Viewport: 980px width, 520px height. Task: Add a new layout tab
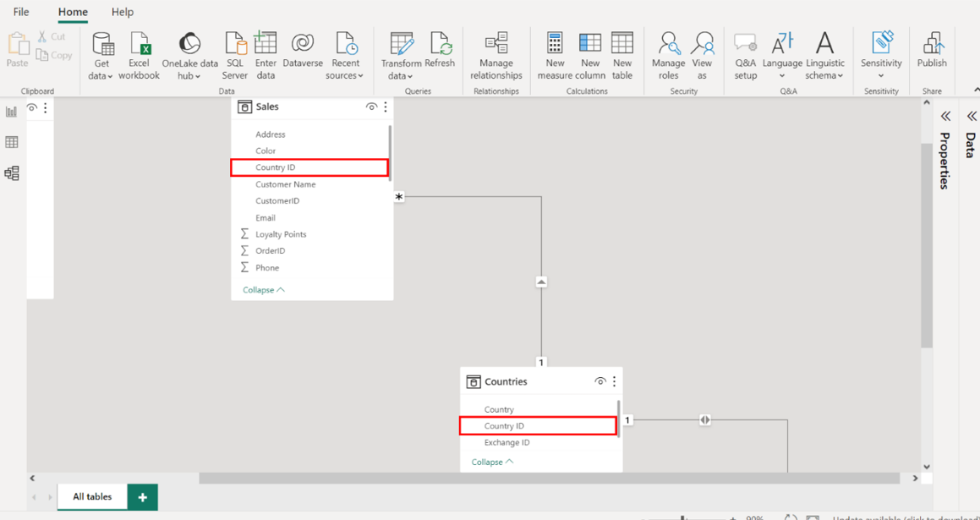142,497
